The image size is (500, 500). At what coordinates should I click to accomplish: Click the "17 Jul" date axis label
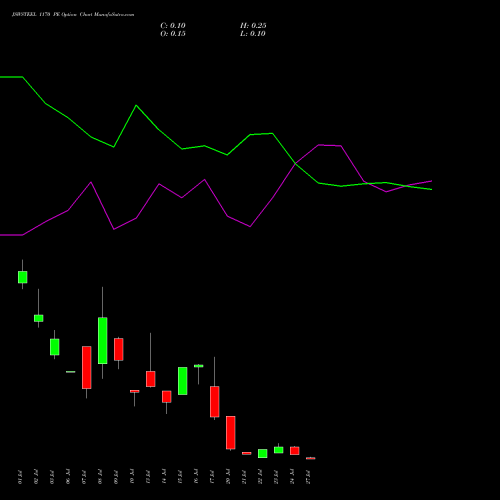[212, 477]
